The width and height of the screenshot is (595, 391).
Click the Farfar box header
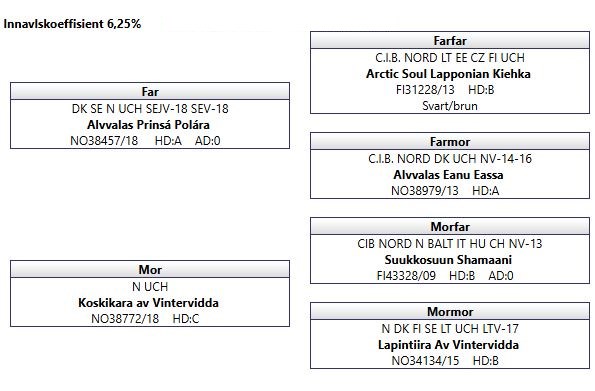click(450, 41)
